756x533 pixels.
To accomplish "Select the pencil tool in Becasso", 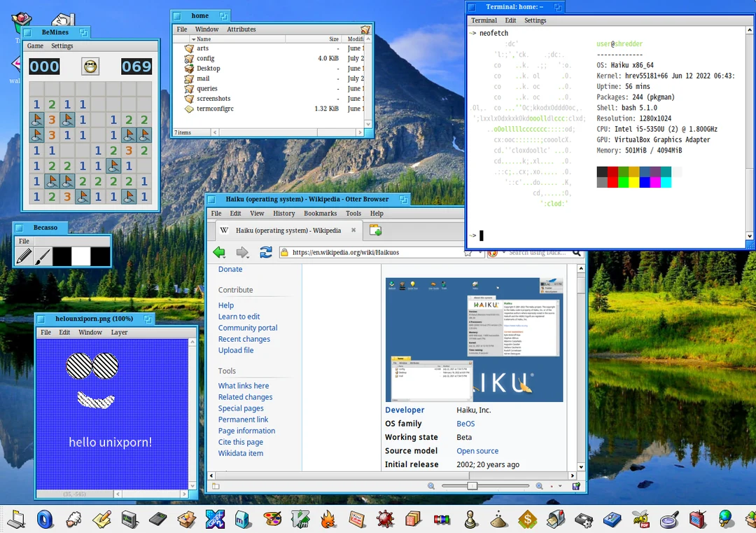I will [24, 256].
